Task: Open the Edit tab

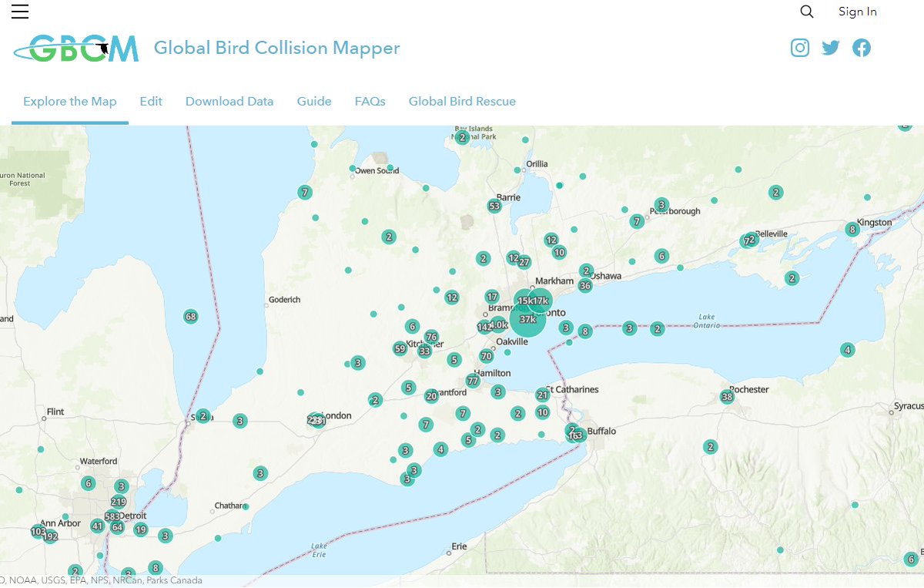Action: [x=151, y=101]
